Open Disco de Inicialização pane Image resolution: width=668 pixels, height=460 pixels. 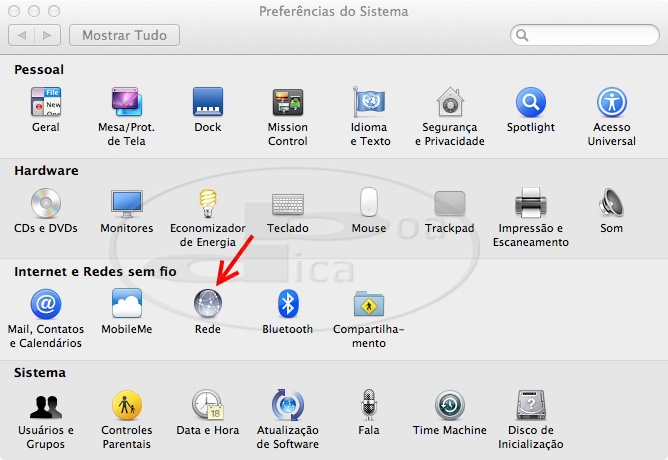coord(531,405)
